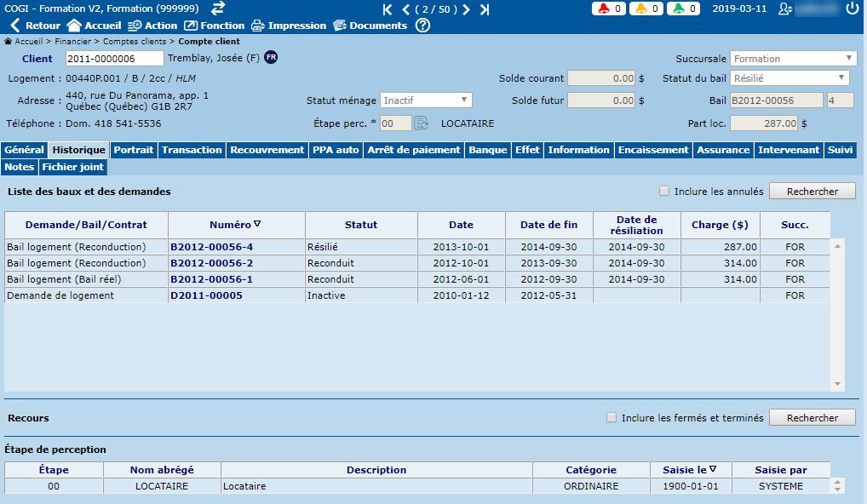
Task: Check Inclure les fermés et terminés
Action: click(611, 418)
